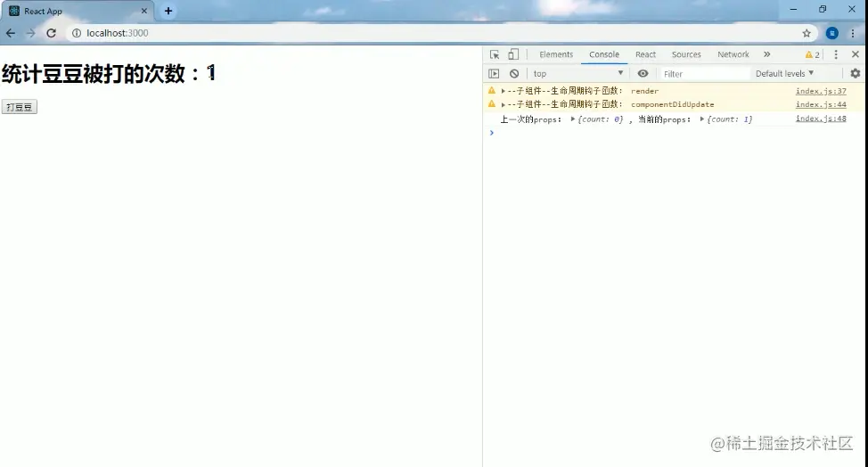Clear the console output
This screenshot has width=868, height=467.
(514, 74)
